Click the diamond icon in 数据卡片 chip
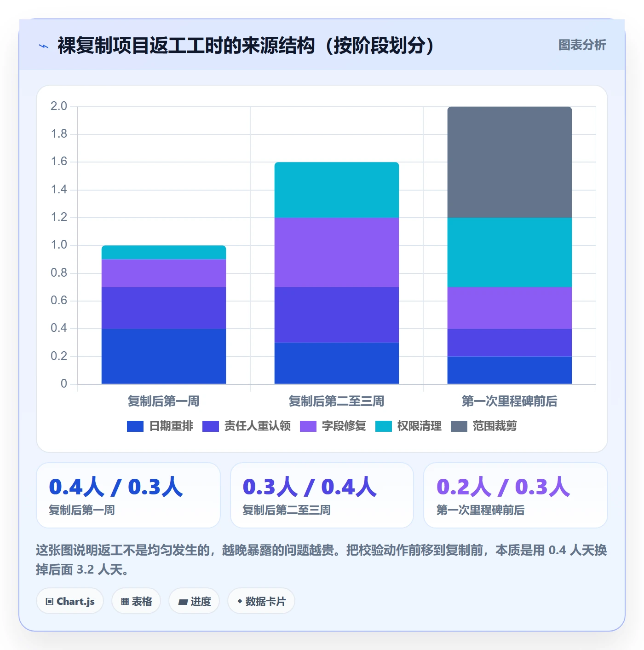Screen dimensions: 644x650 [240, 601]
